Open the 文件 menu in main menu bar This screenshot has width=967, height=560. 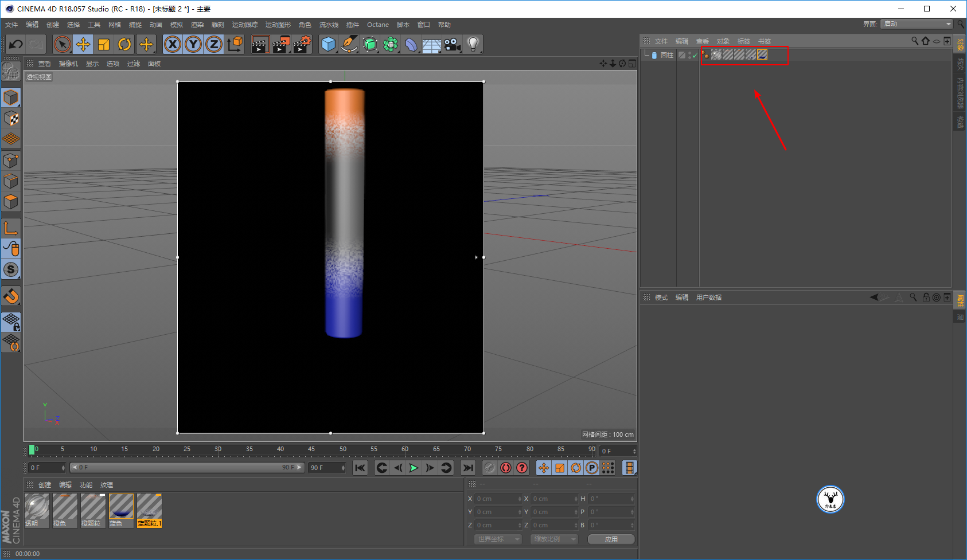(x=11, y=25)
